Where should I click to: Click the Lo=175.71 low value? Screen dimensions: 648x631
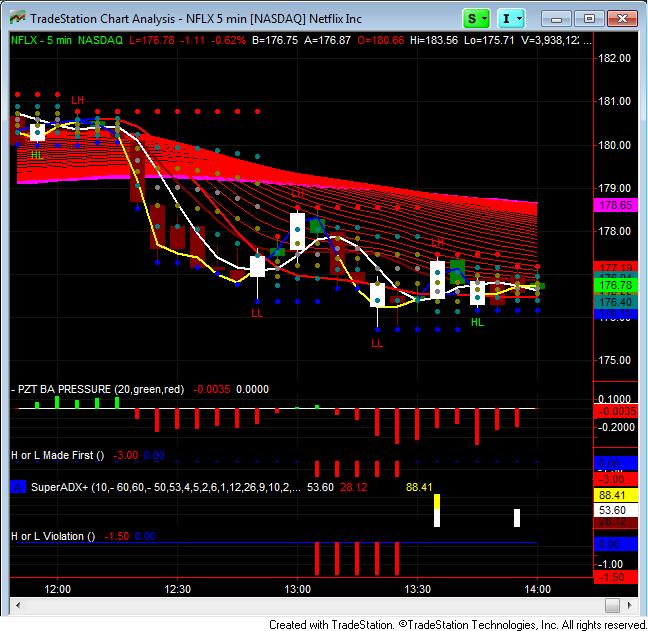pyautogui.click(x=489, y=40)
